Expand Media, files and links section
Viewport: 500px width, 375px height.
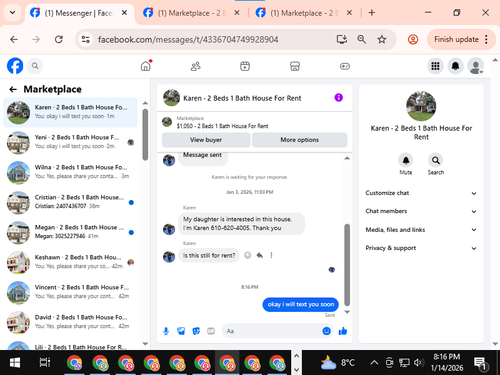tap(421, 230)
